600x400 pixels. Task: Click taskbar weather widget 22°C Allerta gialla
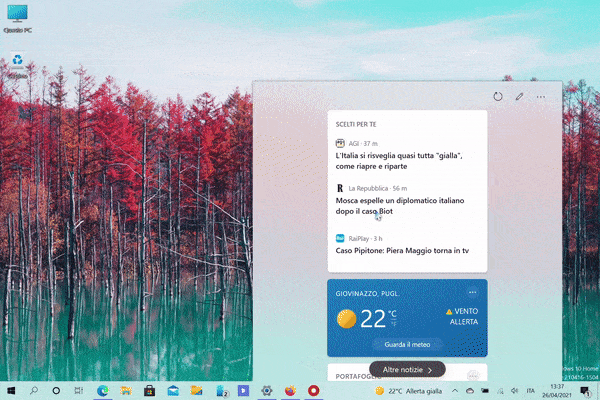[x=408, y=391]
